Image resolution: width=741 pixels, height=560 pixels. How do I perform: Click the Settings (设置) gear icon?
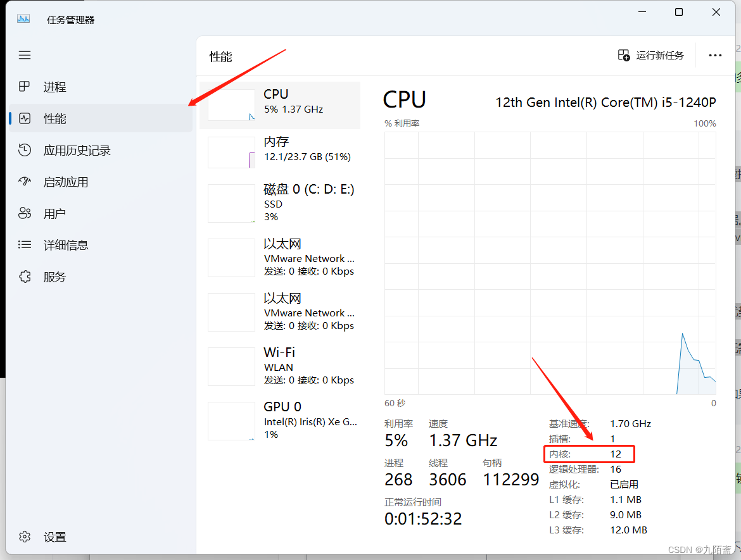point(25,537)
